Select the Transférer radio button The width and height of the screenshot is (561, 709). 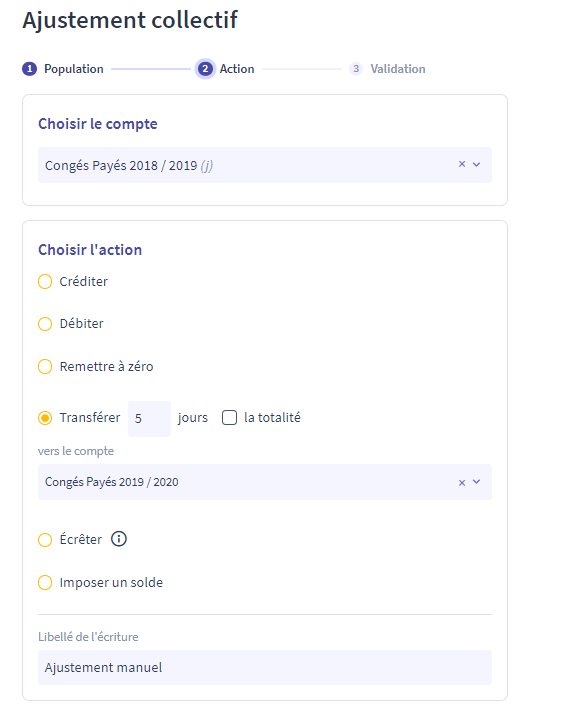point(45,418)
